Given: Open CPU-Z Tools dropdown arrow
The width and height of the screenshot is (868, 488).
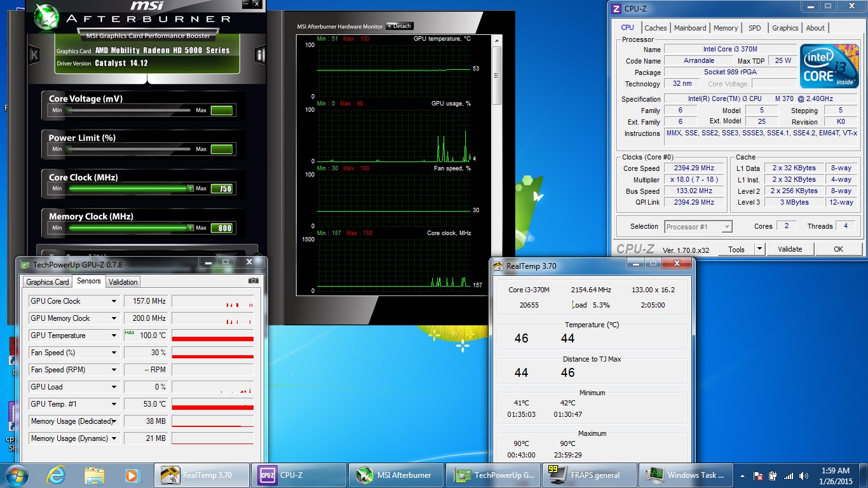Looking at the screenshot, I should 759,249.
